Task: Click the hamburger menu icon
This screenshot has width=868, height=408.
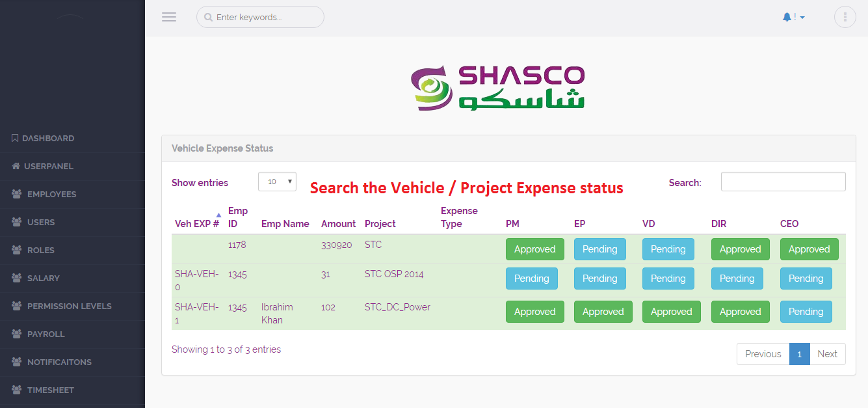Action: pos(169,18)
